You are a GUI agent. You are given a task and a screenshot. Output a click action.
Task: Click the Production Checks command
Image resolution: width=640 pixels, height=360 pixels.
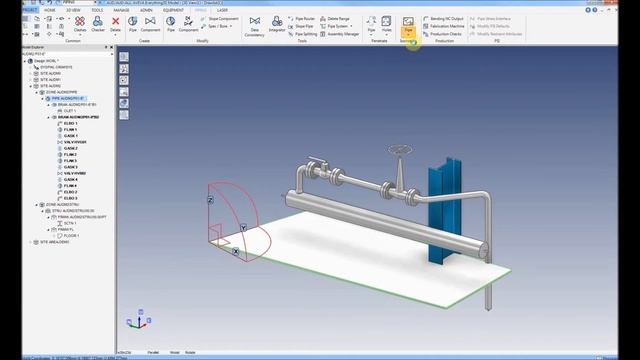coord(442,34)
